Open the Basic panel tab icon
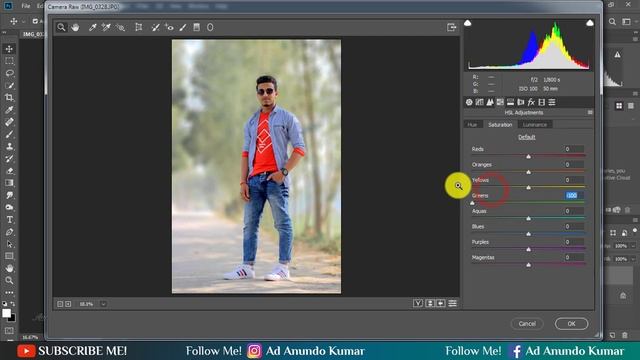 (469, 102)
